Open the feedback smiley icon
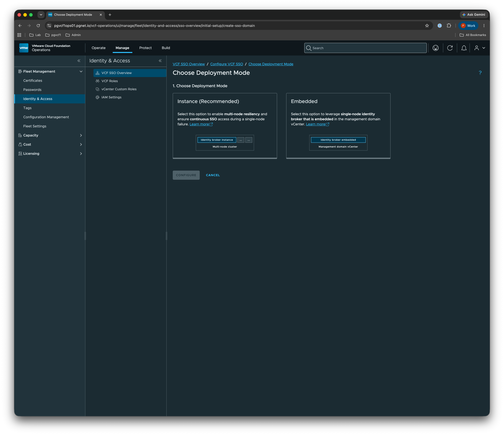This screenshot has height=435, width=504. [x=435, y=48]
